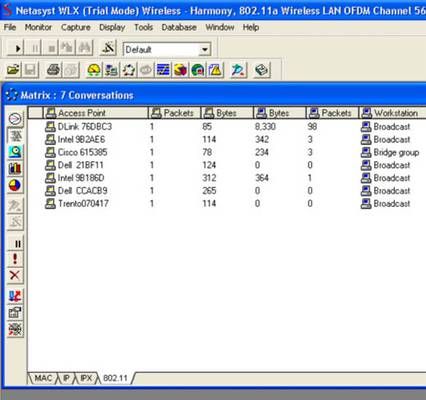
Task: Click the red X sidebar icon
Action: [15, 276]
